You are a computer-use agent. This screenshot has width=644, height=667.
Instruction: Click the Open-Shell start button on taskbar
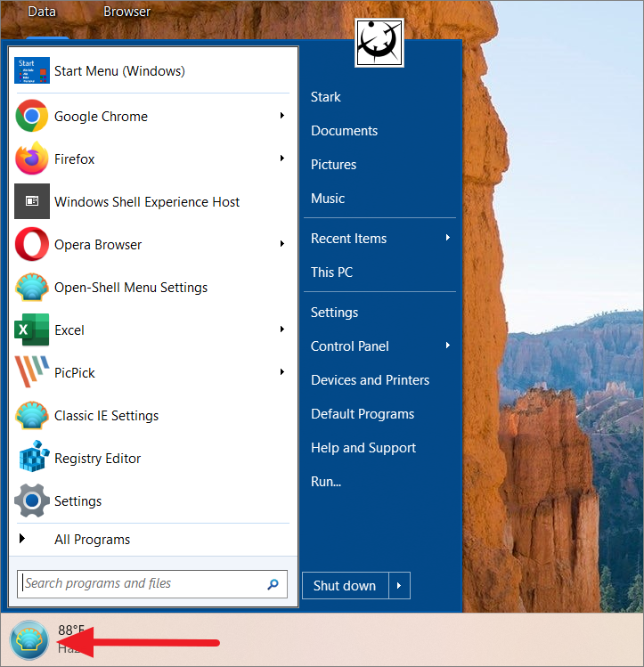(x=29, y=639)
